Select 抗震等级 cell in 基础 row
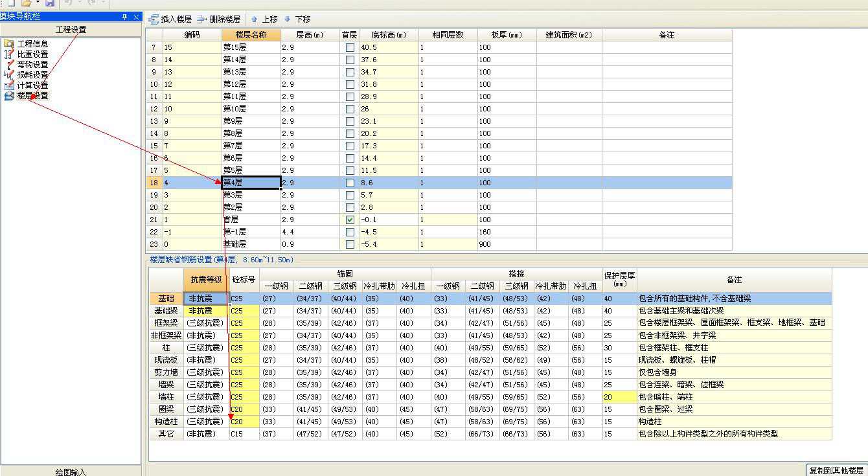 point(206,299)
